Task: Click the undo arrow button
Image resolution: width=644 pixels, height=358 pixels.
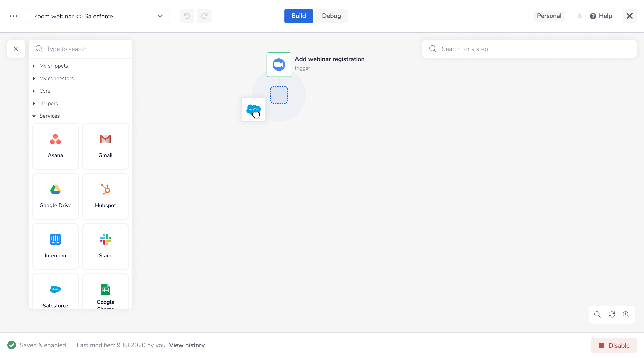Action: pyautogui.click(x=187, y=16)
